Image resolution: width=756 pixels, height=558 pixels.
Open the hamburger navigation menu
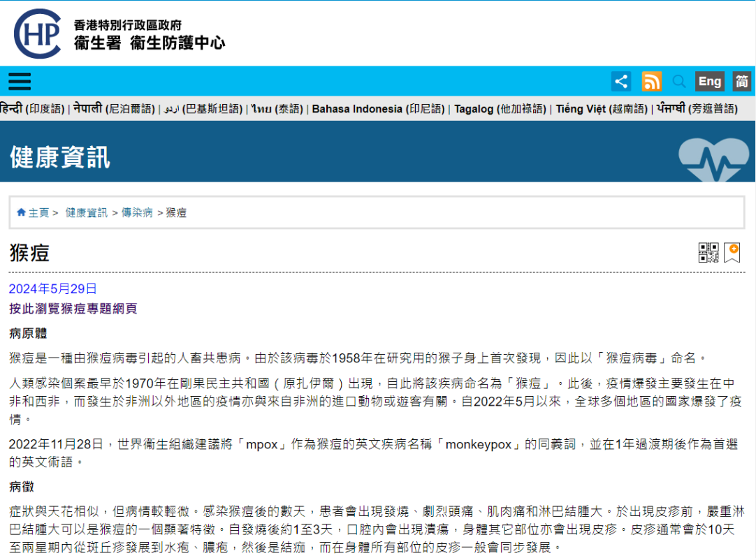tap(20, 82)
